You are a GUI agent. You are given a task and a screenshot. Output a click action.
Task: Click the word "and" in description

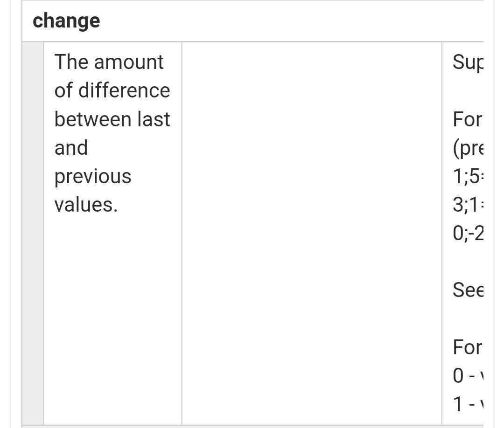pos(71,148)
